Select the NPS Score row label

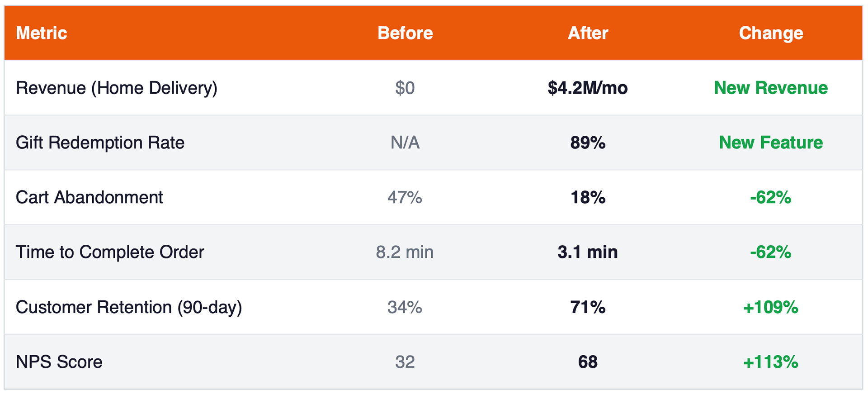[59, 362]
